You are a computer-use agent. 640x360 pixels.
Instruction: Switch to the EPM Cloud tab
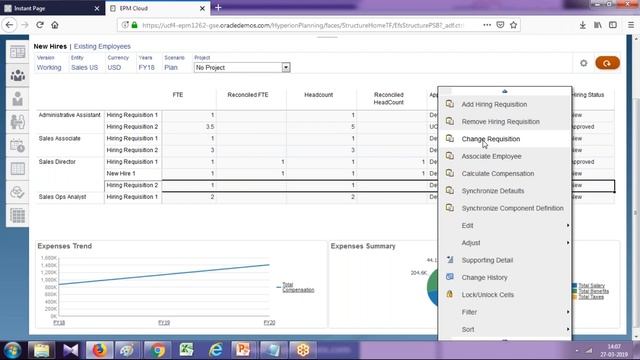(158, 8)
